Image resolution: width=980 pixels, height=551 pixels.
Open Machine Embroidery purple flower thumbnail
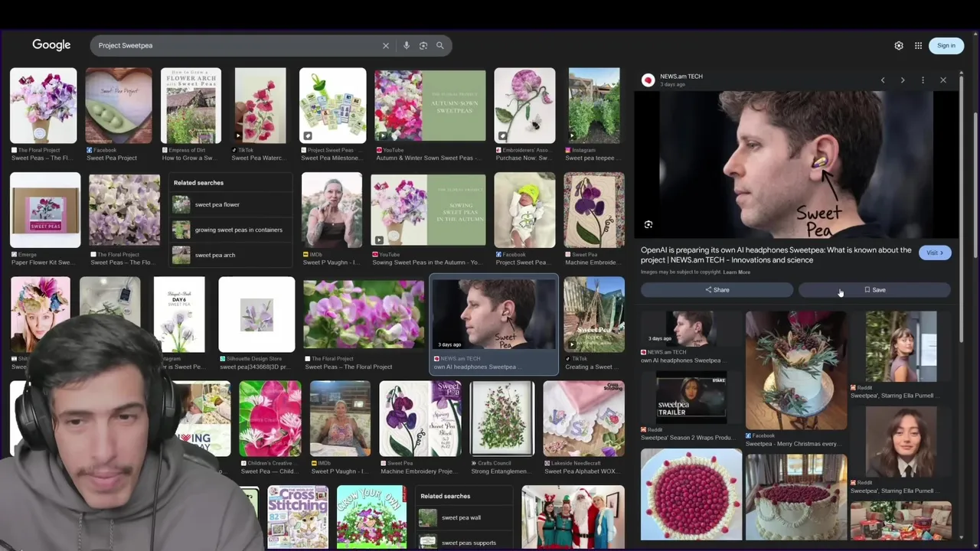click(x=594, y=210)
